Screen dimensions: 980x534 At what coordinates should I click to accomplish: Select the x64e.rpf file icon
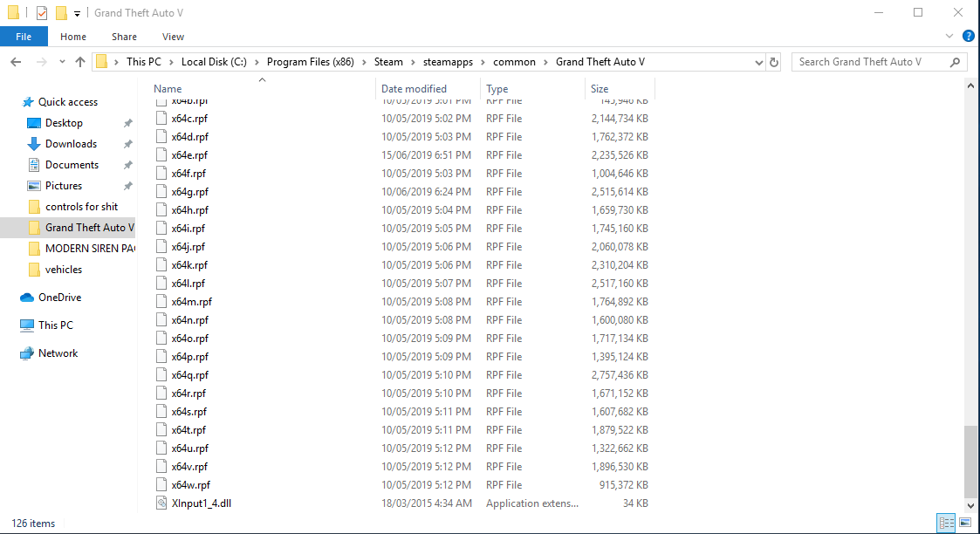161,155
